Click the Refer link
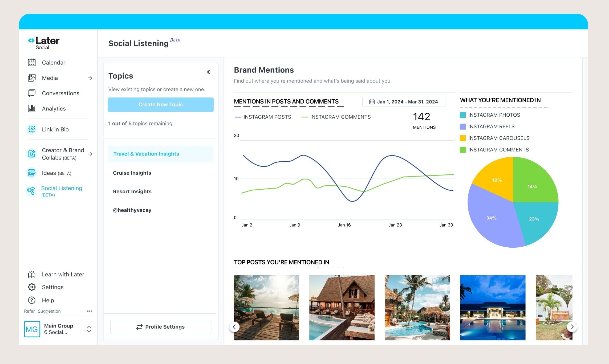Viewport: 609px width, 364px height. (29, 311)
